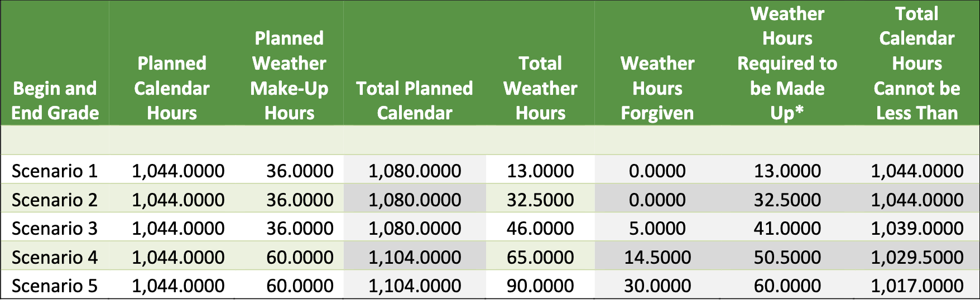Image resolution: width=980 pixels, height=300 pixels.
Task: Select the Planned Calendar Hours column header
Action: coord(172,88)
